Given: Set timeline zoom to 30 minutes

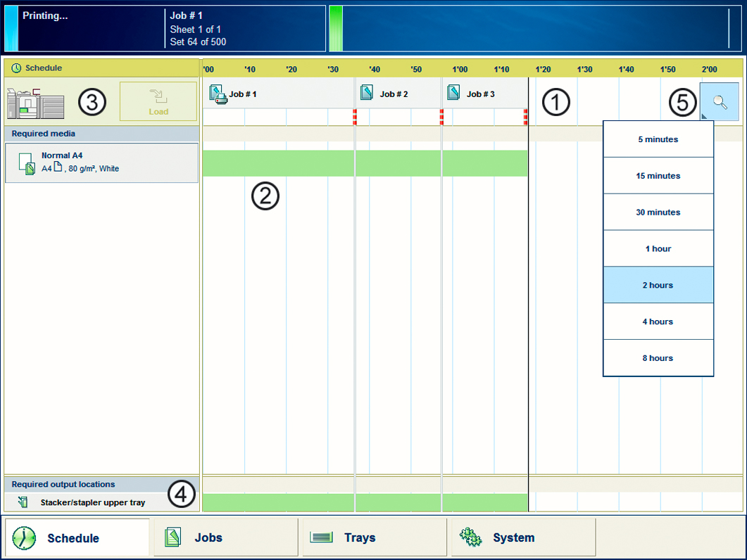Looking at the screenshot, I should click(x=658, y=212).
